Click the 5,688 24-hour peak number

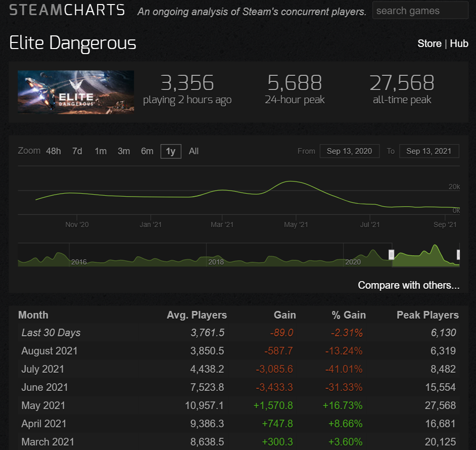[x=295, y=82]
